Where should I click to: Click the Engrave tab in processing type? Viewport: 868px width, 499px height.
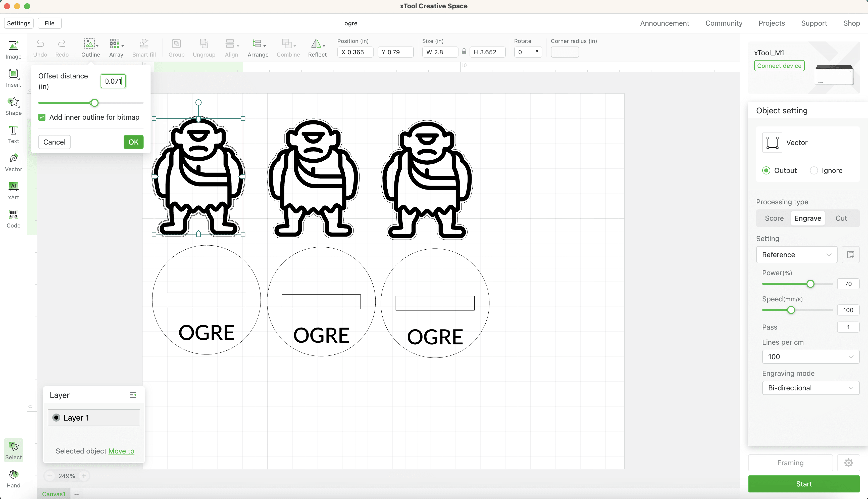[x=808, y=218]
